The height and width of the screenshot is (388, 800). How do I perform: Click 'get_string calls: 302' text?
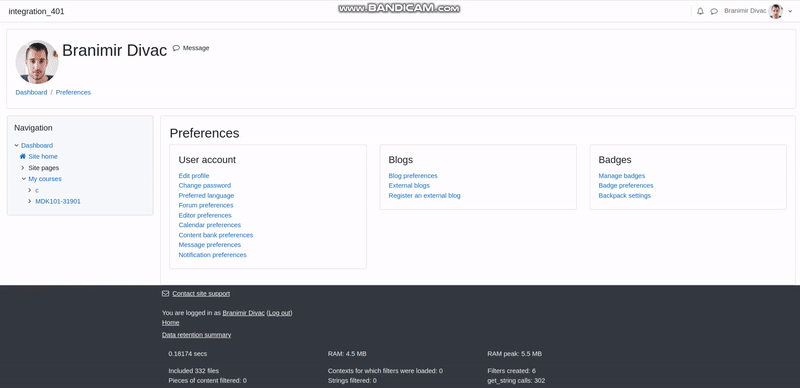pos(516,381)
